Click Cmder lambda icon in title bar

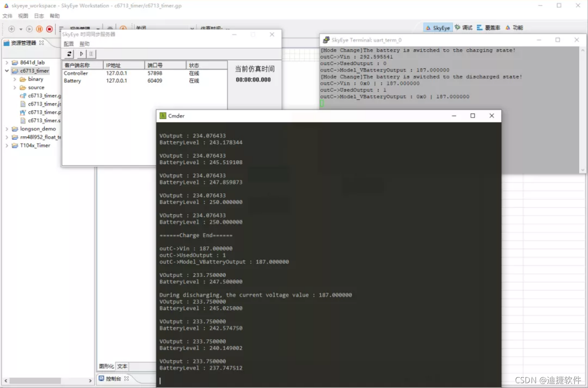[x=163, y=116]
